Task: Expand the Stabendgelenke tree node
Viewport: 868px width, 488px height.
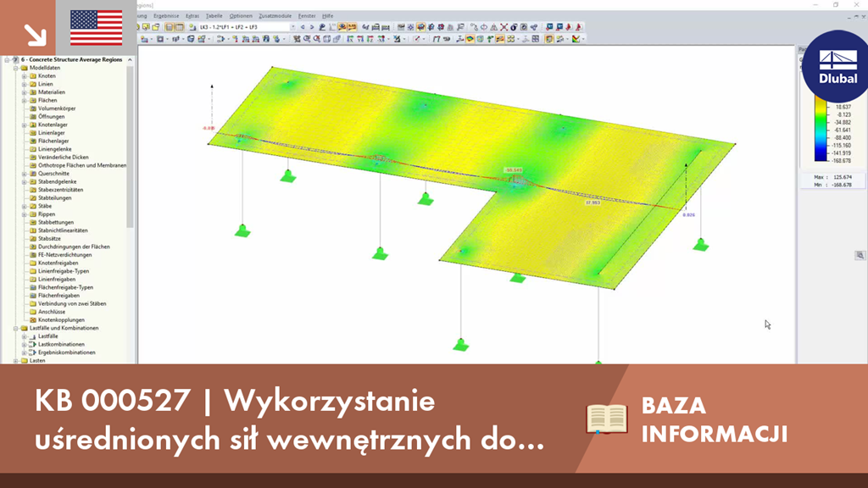Action: coord(25,181)
